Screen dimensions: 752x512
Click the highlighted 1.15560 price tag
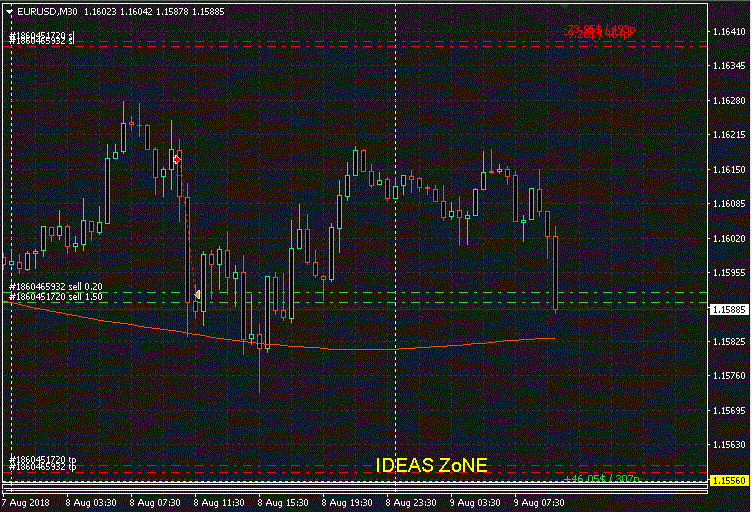[x=729, y=481]
